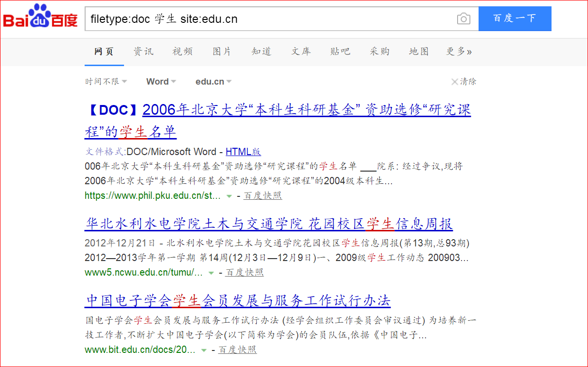The image size is (588, 367).
Task: Click the Baidu logo
Action: click(x=40, y=17)
